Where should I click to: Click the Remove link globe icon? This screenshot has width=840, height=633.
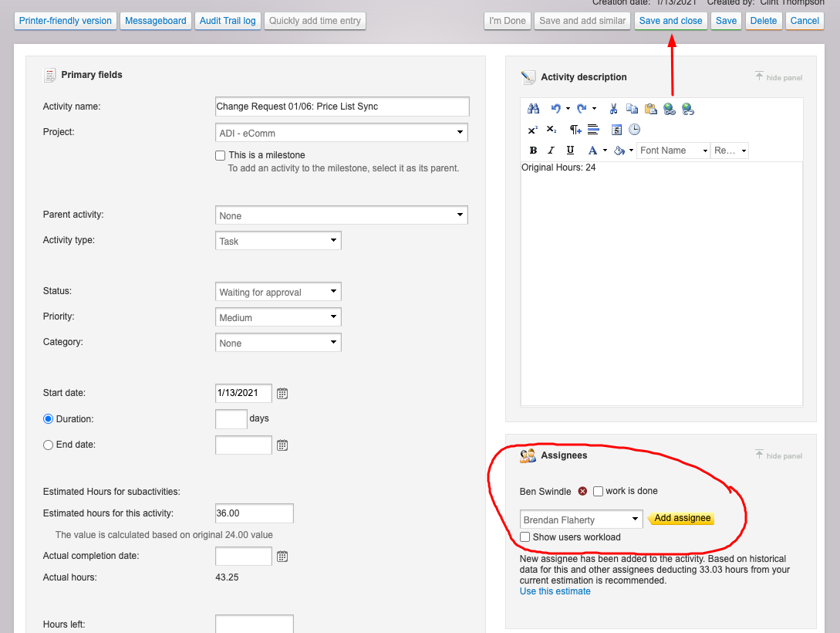688,109
